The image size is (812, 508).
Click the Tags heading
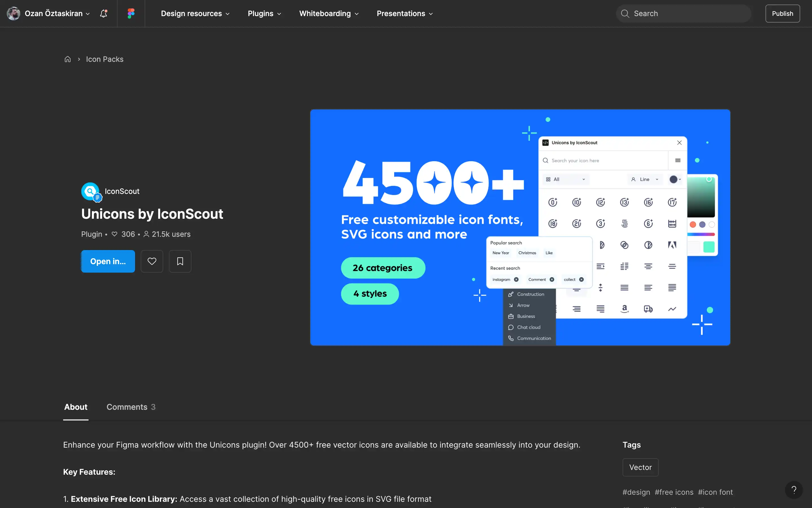click(632, 445)
